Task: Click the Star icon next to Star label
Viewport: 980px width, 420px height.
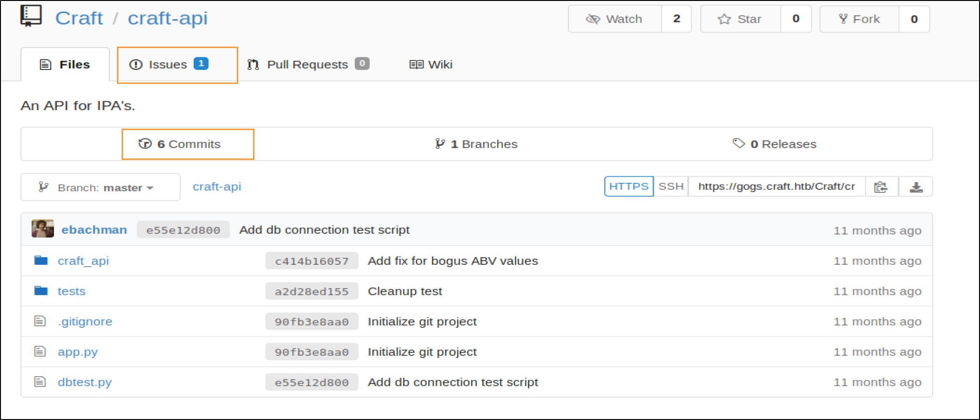Action: coord(724,19)
